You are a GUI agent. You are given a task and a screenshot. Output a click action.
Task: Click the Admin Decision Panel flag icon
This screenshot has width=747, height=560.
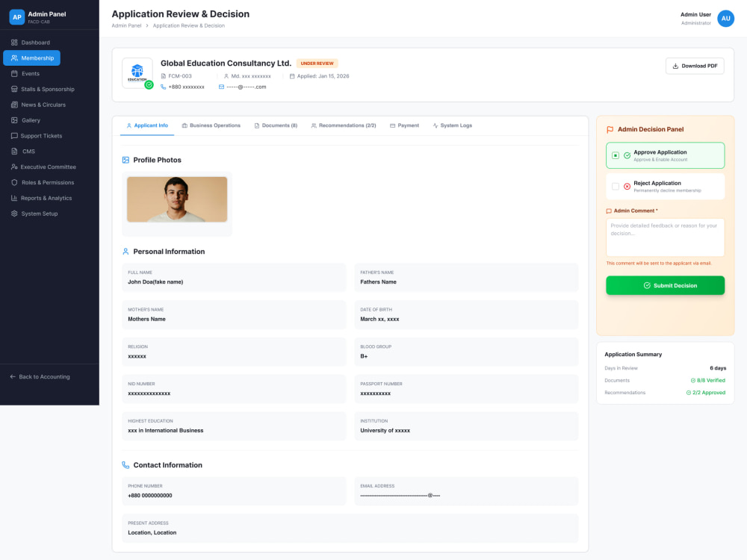click(610, 129)
